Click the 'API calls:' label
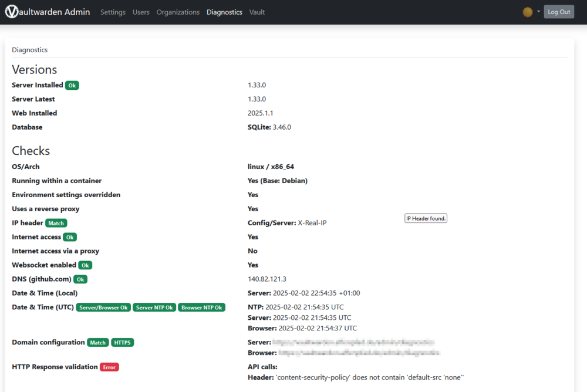This screenshot has height=392, width=587. pyautogui.click(x=262, y=367)
